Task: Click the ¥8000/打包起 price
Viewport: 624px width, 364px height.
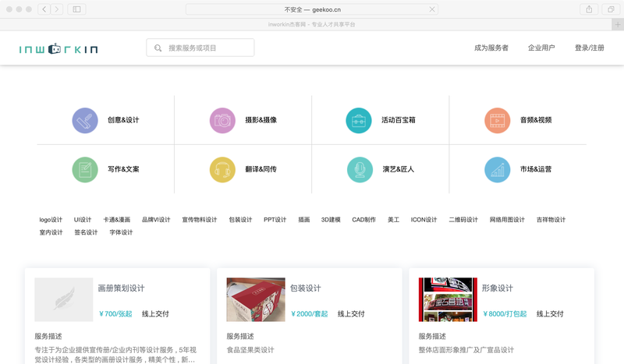Action: [x=505, y=314]
